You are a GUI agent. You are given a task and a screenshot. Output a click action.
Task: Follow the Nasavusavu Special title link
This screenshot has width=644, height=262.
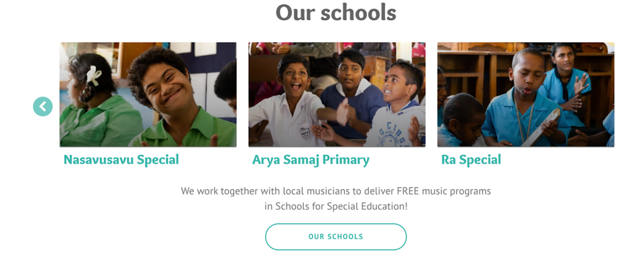tap(121, 159)
